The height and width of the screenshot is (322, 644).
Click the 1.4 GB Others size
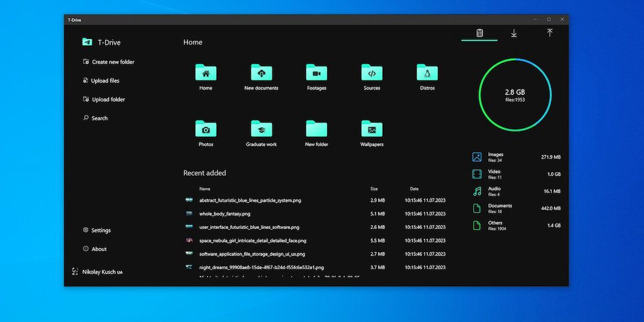[553, 226]
